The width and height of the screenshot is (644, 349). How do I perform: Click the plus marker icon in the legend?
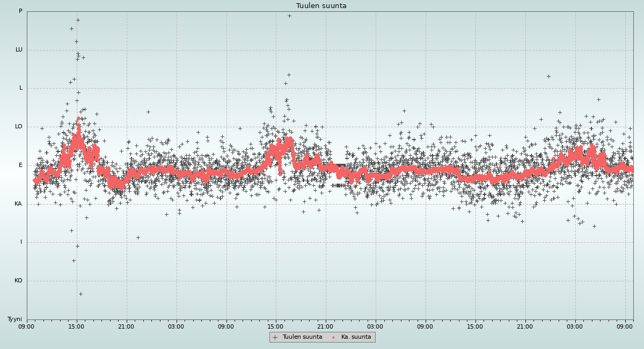(x=275, y=337)
